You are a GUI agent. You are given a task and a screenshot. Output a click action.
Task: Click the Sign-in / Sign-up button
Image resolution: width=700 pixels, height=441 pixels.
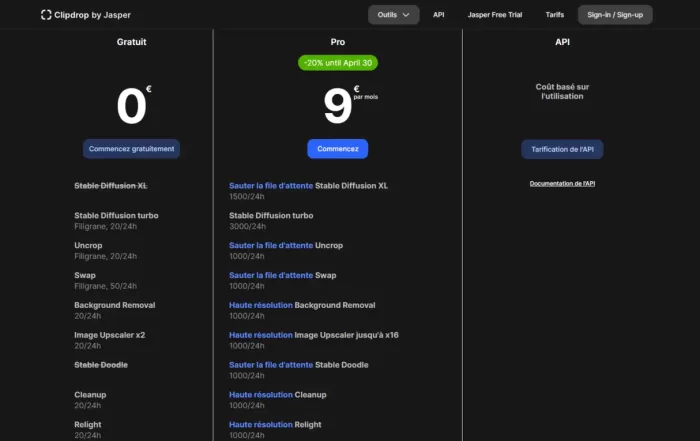click(615, 15)
